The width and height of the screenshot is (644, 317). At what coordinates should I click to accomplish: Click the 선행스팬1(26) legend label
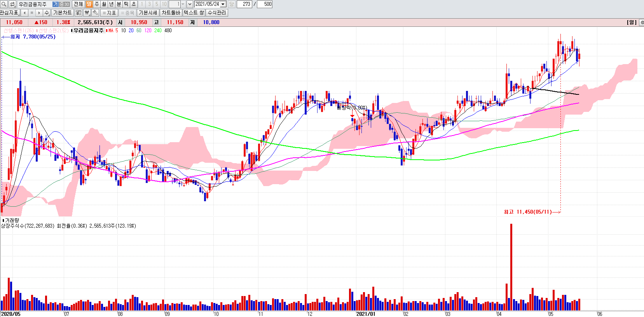tap(19, 30)
